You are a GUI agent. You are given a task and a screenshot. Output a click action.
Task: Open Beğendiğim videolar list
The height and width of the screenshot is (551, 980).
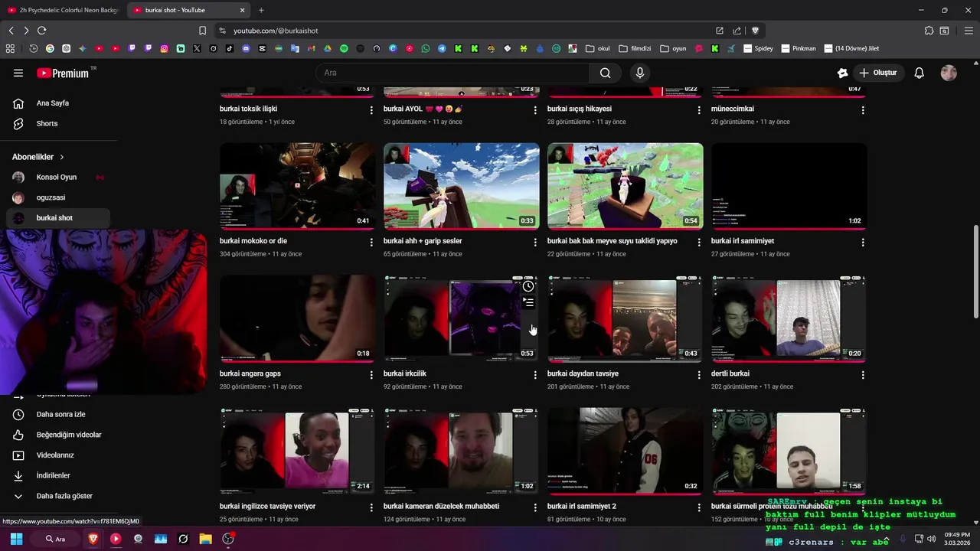click(58, 435)
